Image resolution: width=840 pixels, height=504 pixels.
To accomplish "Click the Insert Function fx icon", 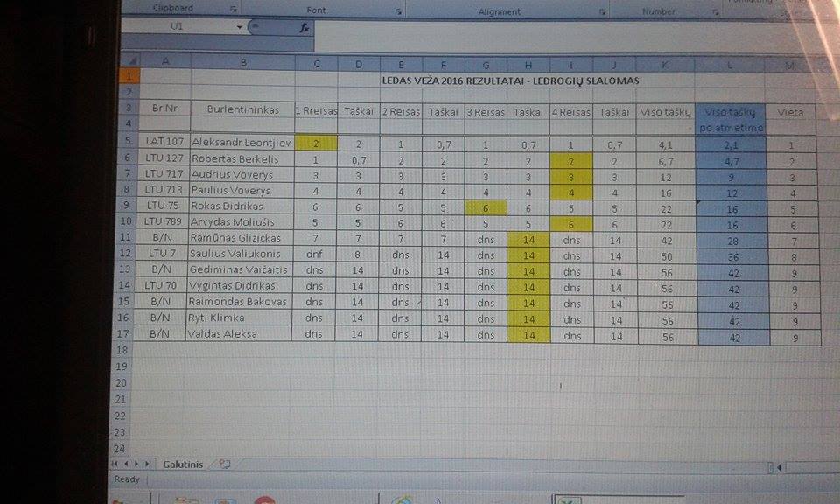I will pyautogui.click(x=304, y=28).
